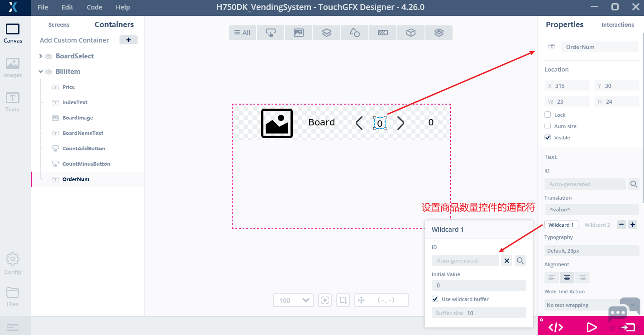Expand the BoardSelect container
The width and height of the screenshot is (644, 335).
pos(41,56)
